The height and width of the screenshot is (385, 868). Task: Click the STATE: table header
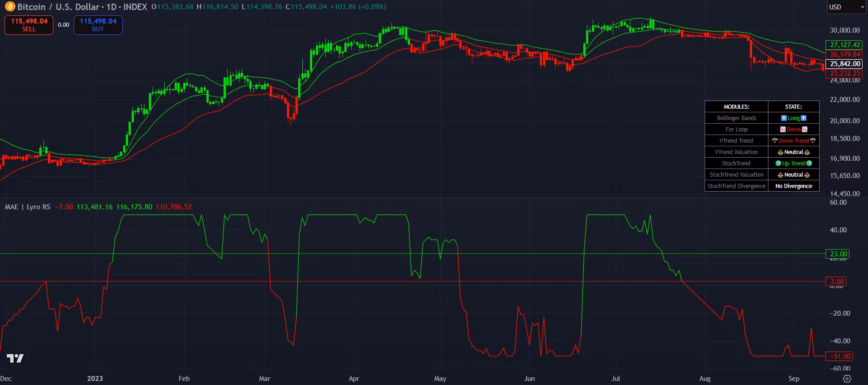tap(793, 107)
